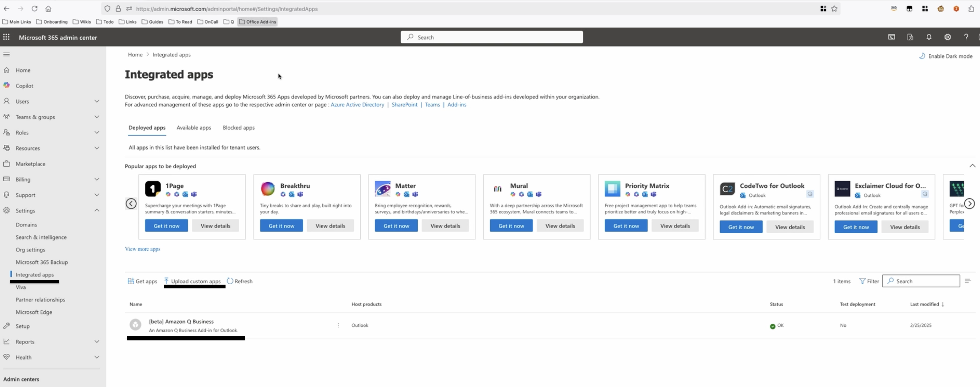Collapse the Popular apps section chevron
Viewport: 980px width, 387px height.
tap(972, 166)
